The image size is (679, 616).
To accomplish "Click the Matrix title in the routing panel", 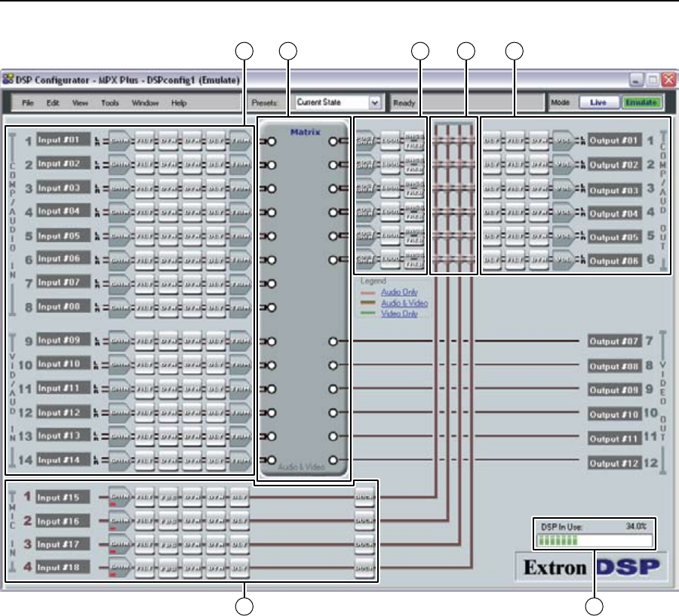I will tap(306, 132).
